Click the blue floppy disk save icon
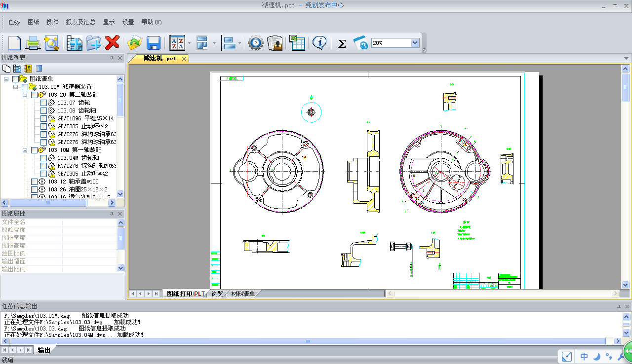The width and height of the screenshot is (632, 364). click(153, 43)
